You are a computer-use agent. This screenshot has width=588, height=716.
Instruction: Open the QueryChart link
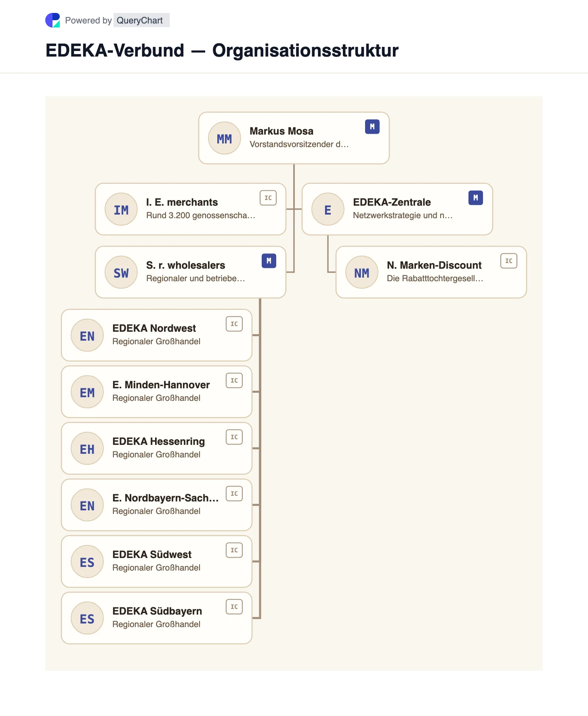coord(140,20)
